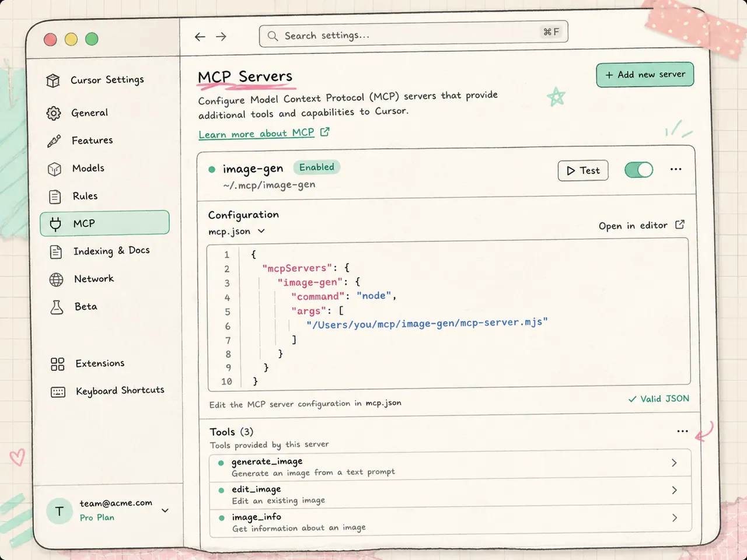
Task: Click the Extensions grid icon
Action: click(x=58, y=364)
